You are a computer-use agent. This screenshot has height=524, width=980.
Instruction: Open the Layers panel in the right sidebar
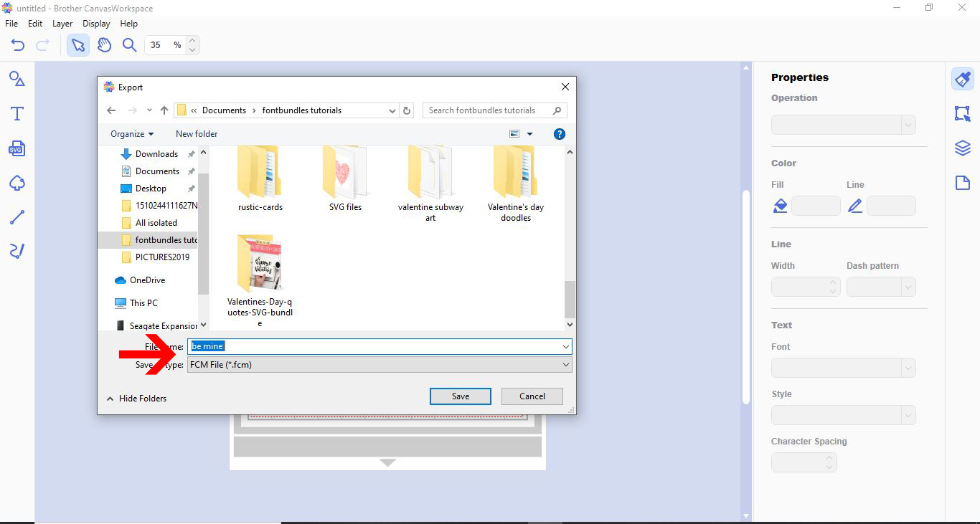(962, 148)
